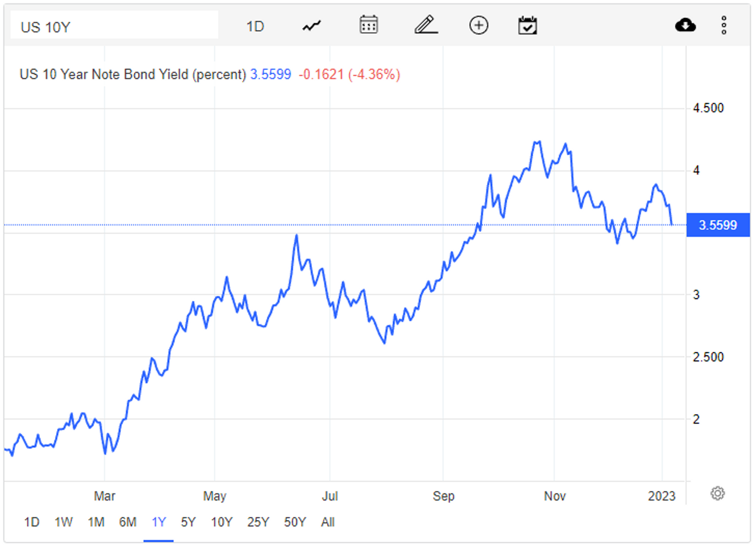Open the three-dot more options menu
756x546 pixels.
723,25
